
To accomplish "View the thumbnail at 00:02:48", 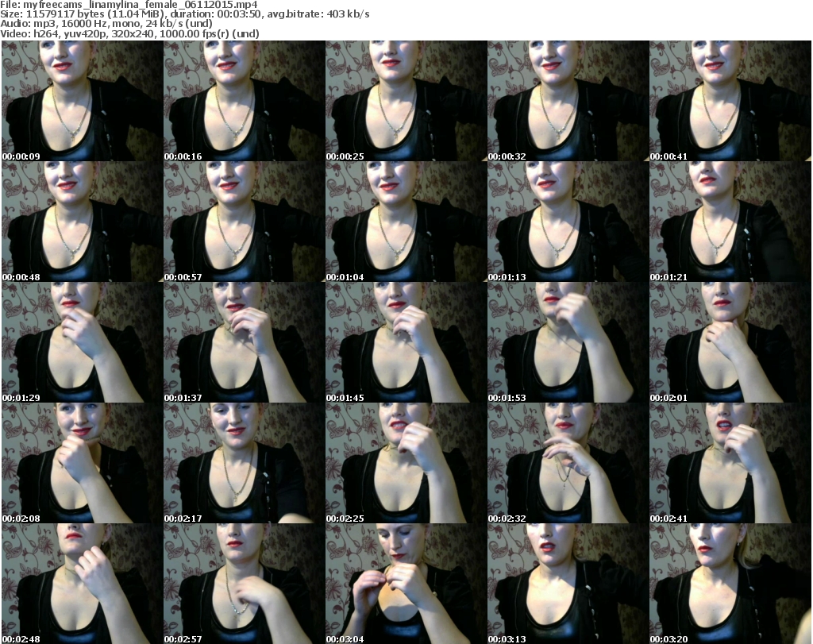I will [x=83, y=584].
